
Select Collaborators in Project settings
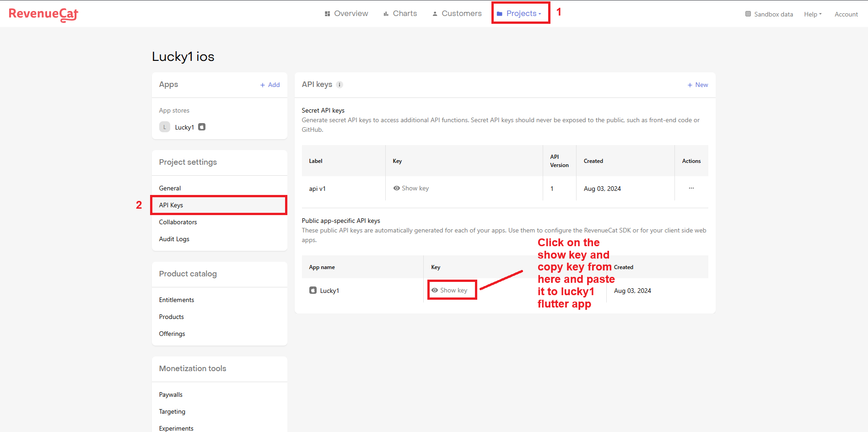pyautogui.click(x=178, y=222)
